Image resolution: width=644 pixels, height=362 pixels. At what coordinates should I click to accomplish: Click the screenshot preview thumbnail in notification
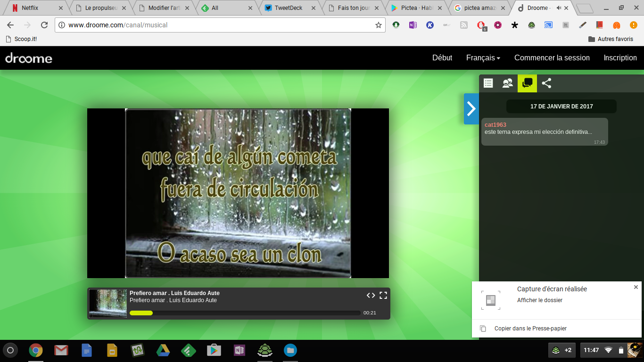tap(491, 300)
